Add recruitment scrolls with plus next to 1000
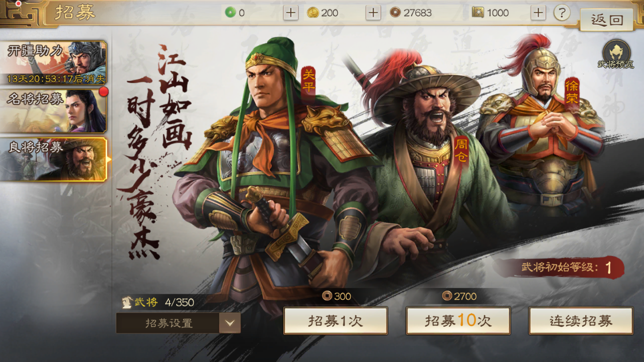The width and height of the screenshot is (644, 362). 538,13
